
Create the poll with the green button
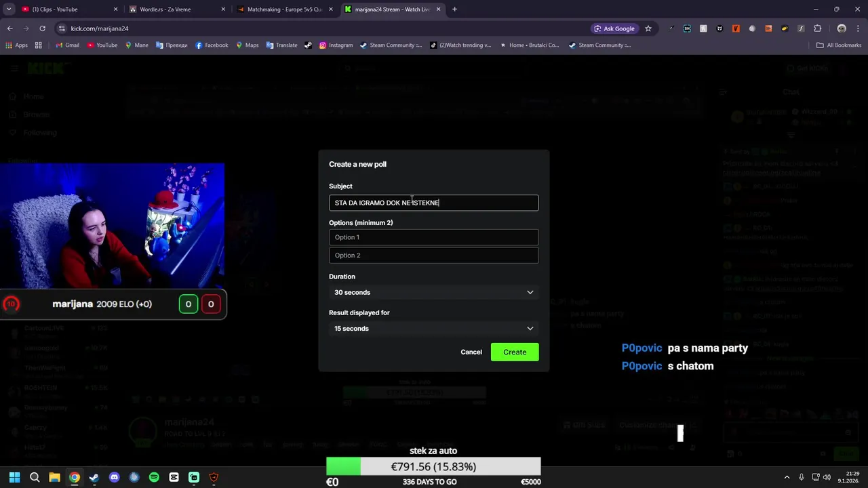coord(515,352)
